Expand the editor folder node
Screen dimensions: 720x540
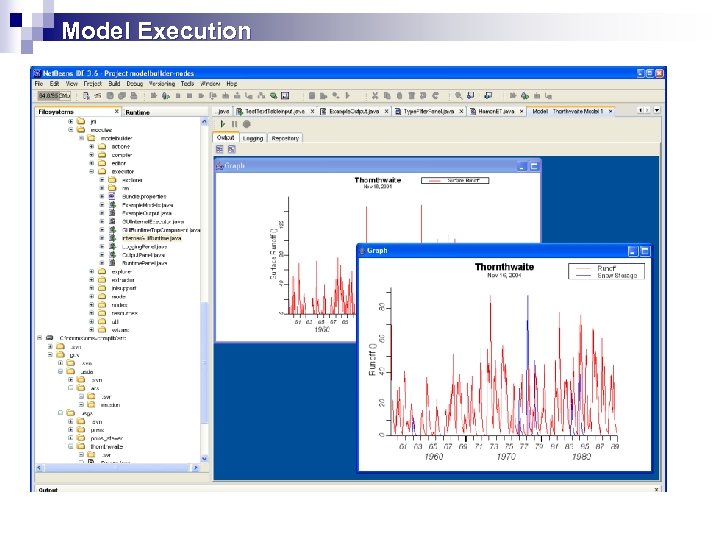[x=91, y=163]
